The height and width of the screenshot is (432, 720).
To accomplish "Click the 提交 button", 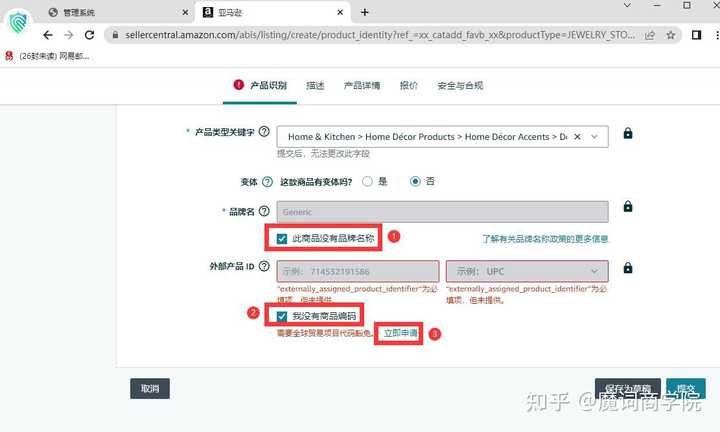I will [x=686, y=388].
